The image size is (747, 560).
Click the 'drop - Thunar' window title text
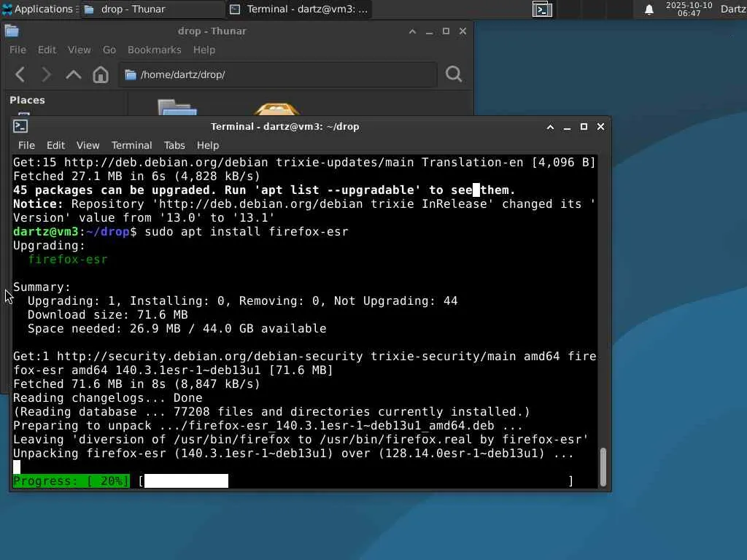212,31
